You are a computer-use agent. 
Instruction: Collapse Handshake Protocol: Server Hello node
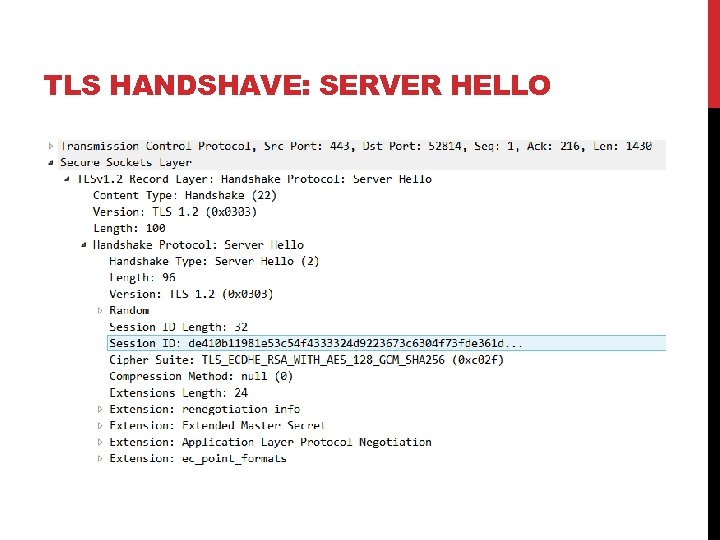(84, 245)
